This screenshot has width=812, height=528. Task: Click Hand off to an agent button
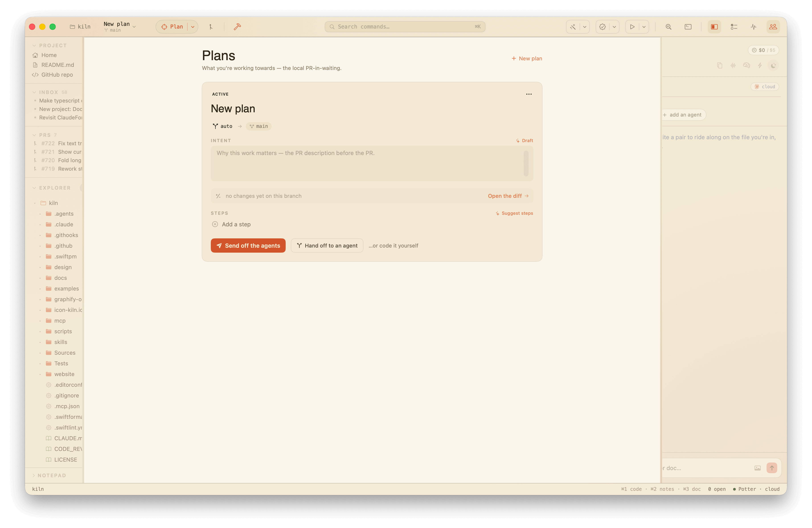tap(327, 246)
